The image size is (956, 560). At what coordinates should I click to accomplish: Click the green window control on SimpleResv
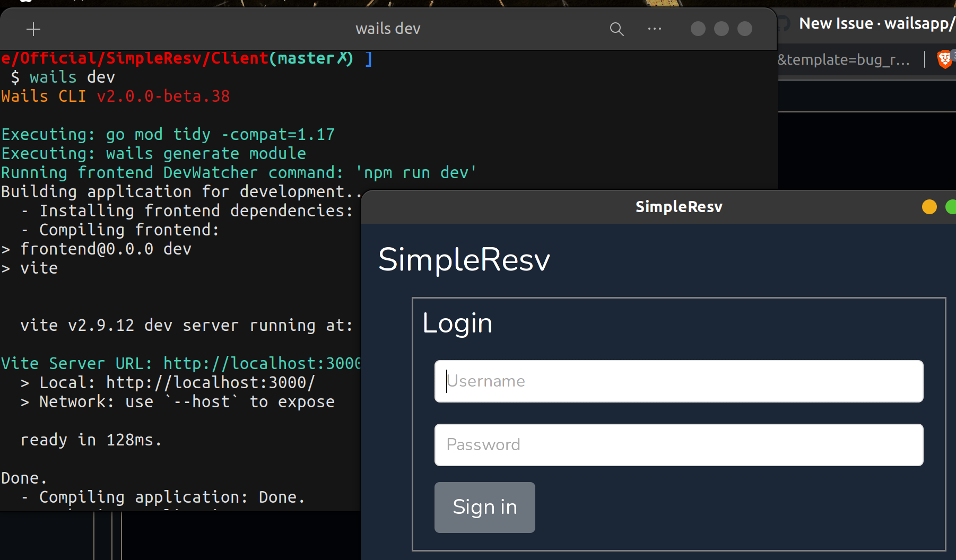951,207
